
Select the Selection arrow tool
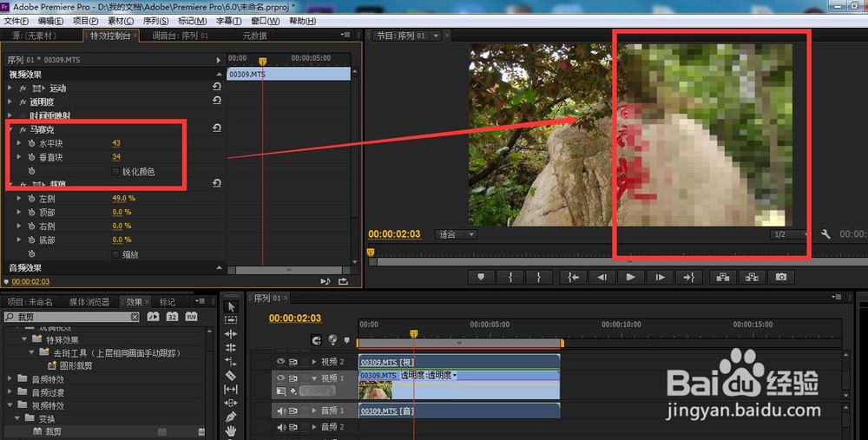tap(232, 307)
